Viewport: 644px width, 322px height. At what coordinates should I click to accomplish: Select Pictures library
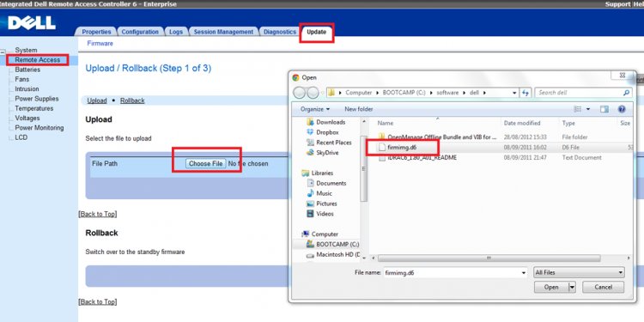click(x=322, y=204)
